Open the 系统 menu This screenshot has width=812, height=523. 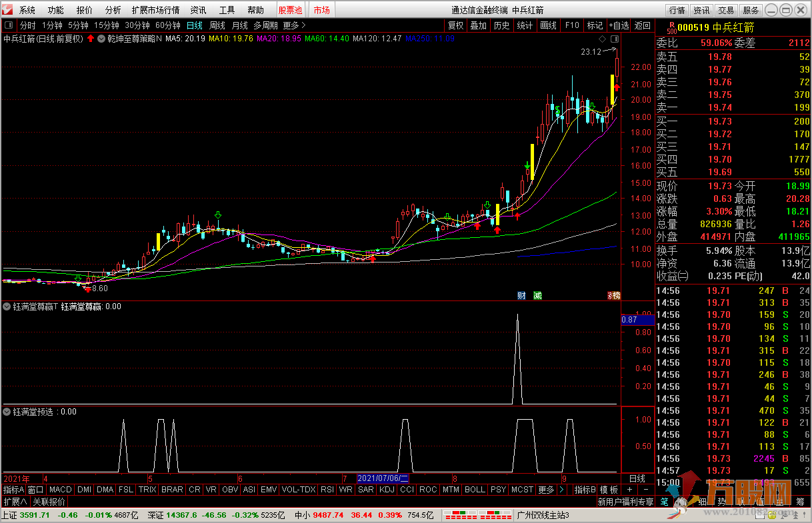27,10
